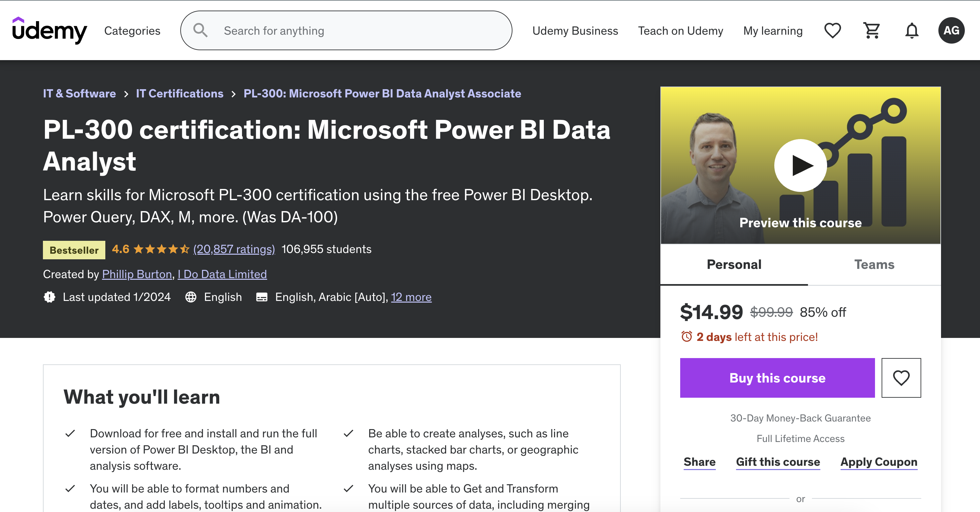
Task: Open My learning
Action: [773, 30]
